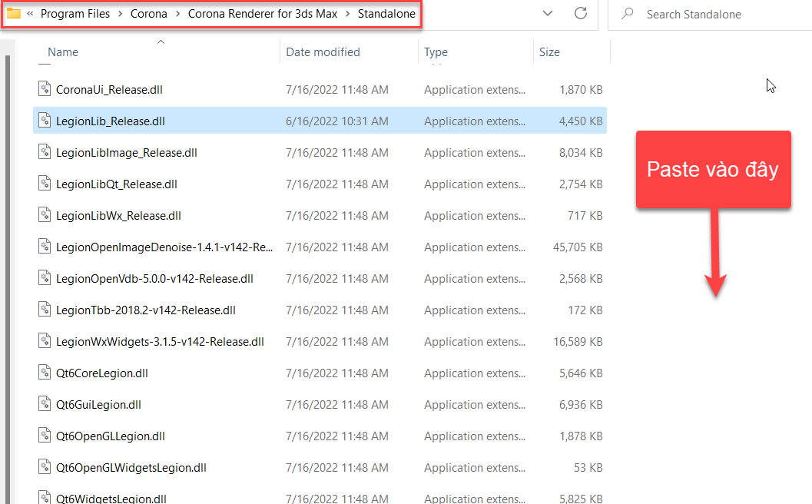Toggle selection of LegionLib_Release.dll
This screenshot has width=812, height=504.
tap(109, 121)
